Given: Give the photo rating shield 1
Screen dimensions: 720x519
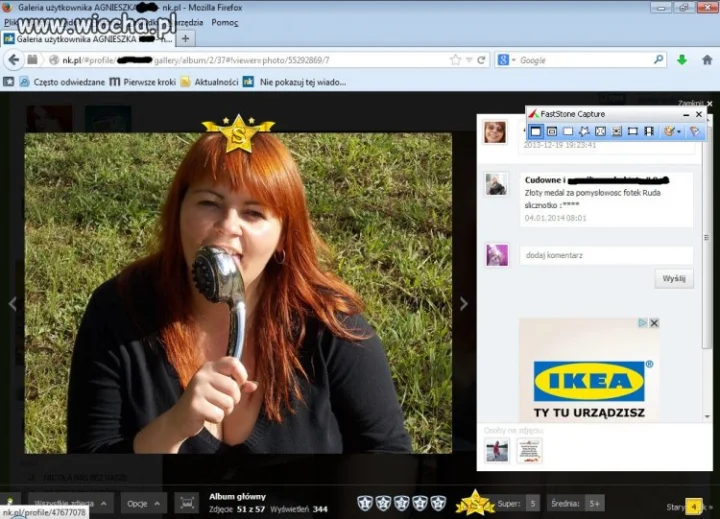Looking at the screenshot, I should tap(365, 503).
